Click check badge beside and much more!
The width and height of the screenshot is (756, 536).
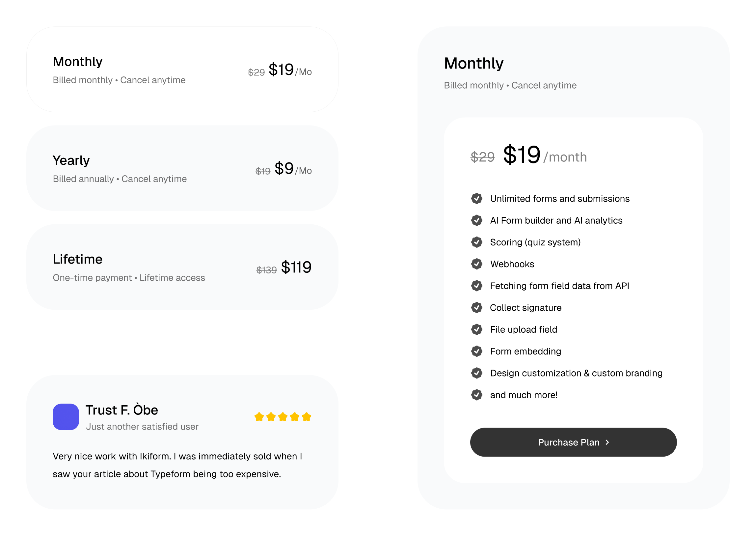point(476,394)
